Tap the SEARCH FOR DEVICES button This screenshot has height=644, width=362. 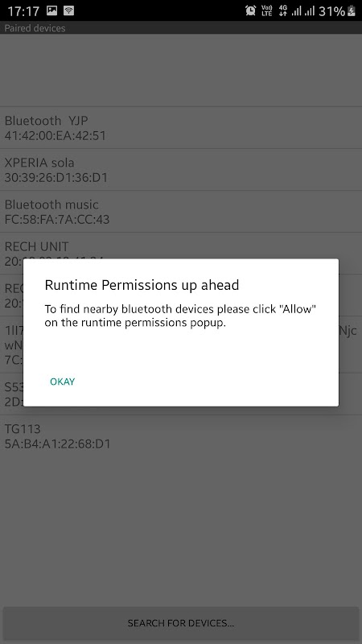coord(181,623)
